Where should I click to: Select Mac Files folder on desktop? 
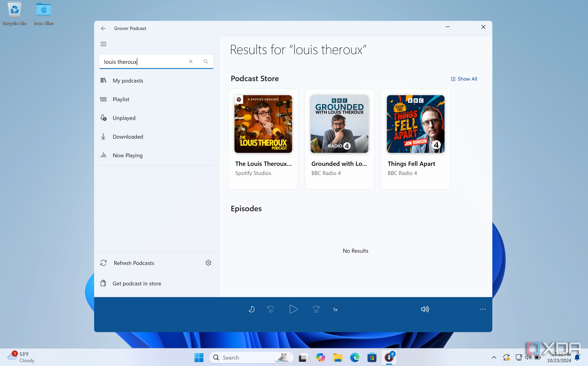tap(44, 13)
